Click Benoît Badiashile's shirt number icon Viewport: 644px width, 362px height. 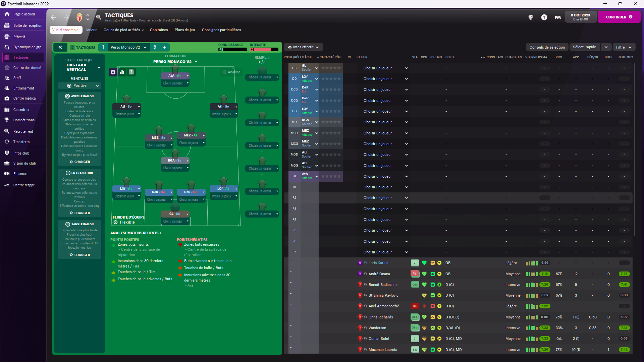360,285
